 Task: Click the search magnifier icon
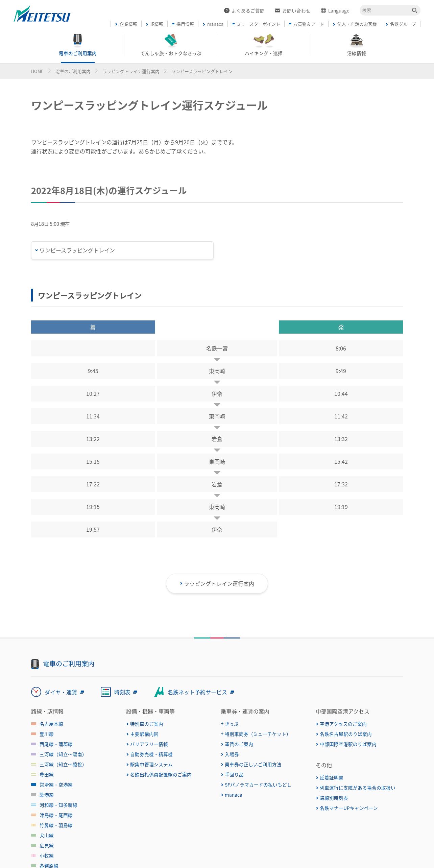414,10
